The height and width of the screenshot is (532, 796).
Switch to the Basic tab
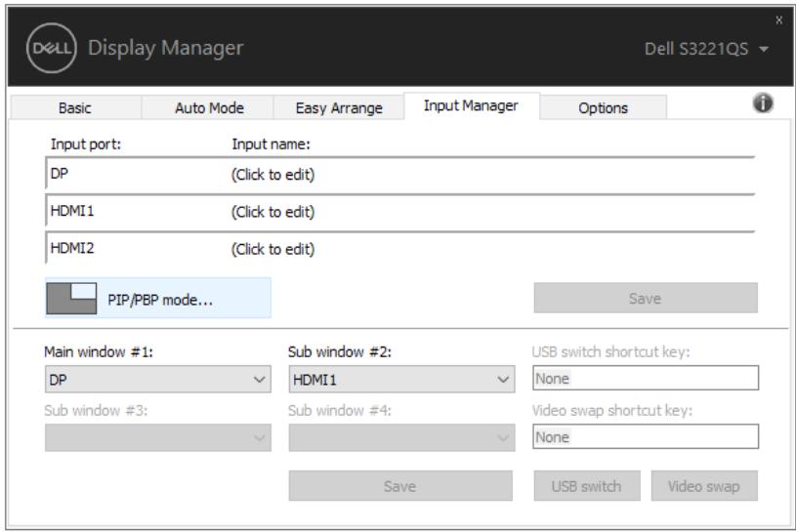point(75,107)
